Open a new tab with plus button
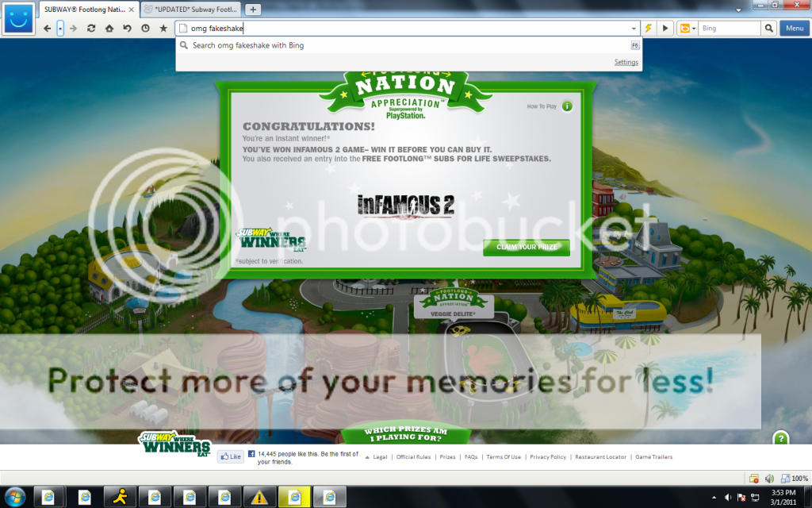The height and width of the screenshot is (508, 812). click(253, 10)
